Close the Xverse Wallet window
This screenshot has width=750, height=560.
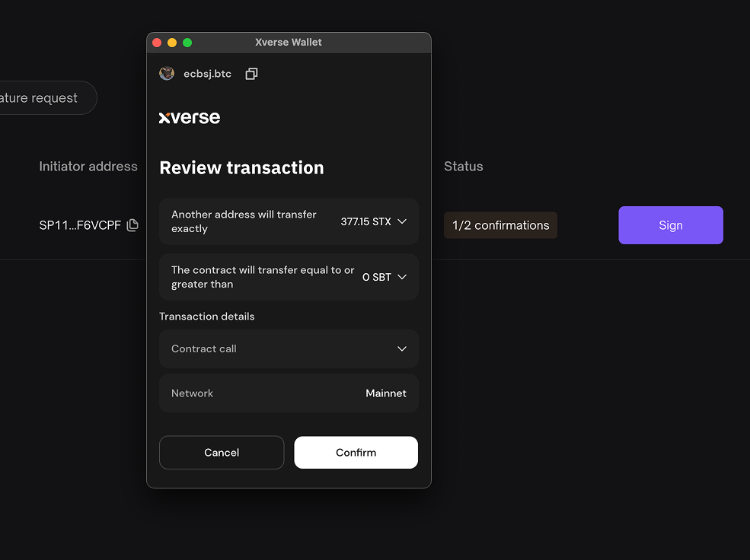pyautogui.click(x=157, y=43)
